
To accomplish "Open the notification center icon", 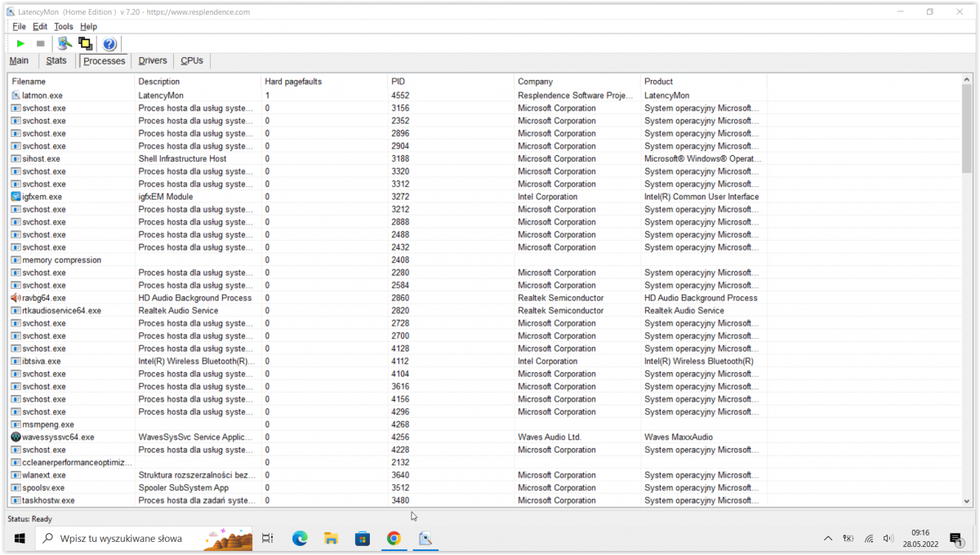I will 955,539.
